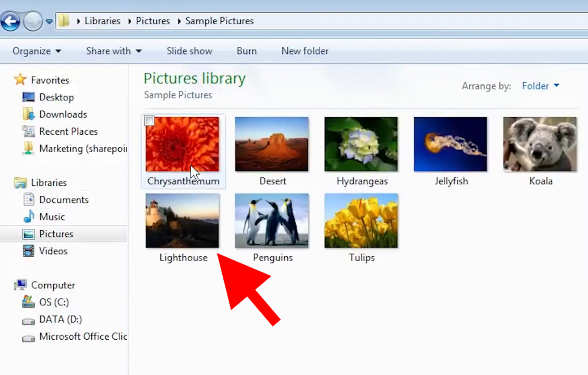The width and height of the screenshot is (588, 375).
Task: Select the Music library
Action: pos(52,217)
